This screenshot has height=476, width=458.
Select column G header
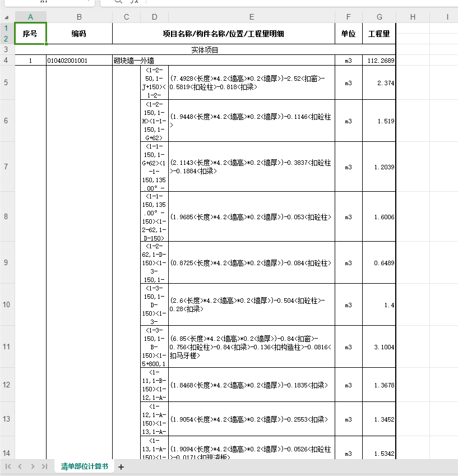(379, 17)
